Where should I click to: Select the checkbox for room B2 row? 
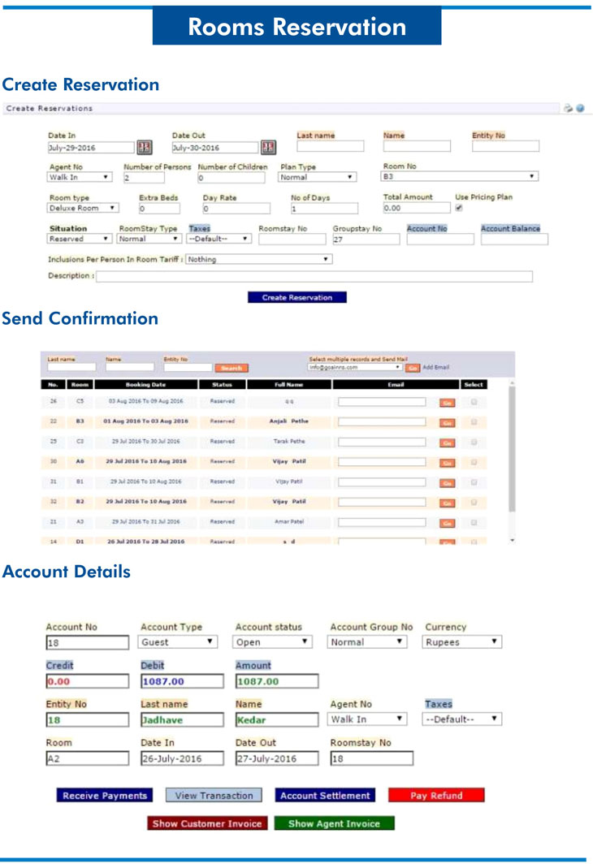(474, 502)
